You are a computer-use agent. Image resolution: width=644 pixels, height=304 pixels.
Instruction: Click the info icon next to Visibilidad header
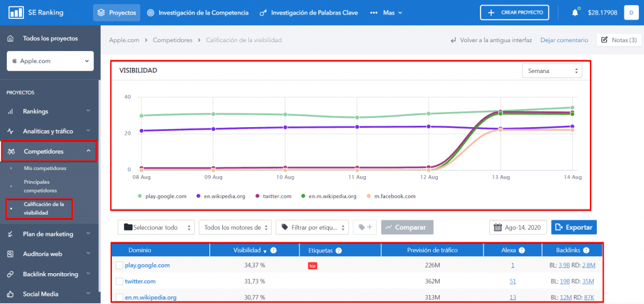tap(274, 250)
